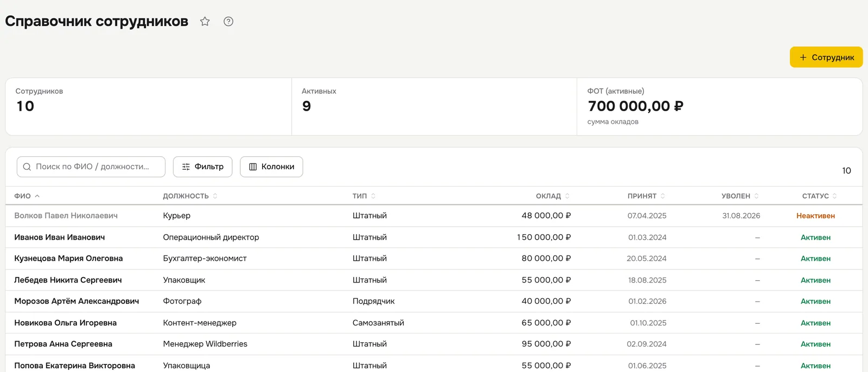The image size is (868, 372).
Task: Open the help question-mark icon
Action: [x=228, y=22]
